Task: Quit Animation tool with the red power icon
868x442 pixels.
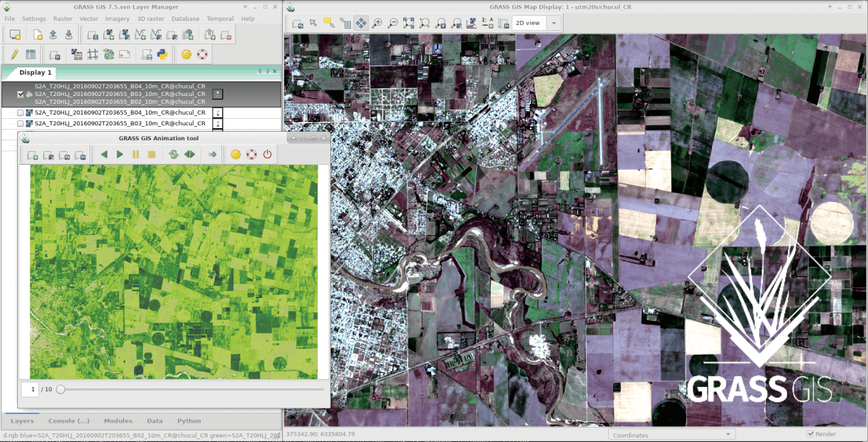Action: (267, 154)
